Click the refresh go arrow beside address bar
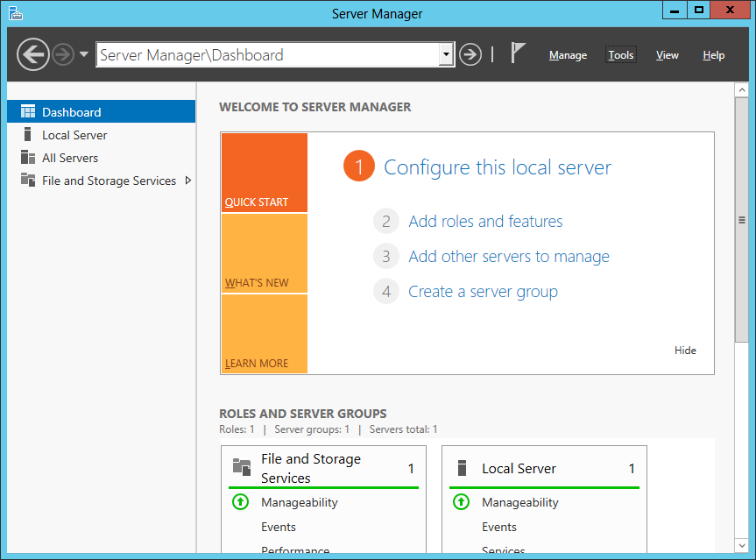This screenshot has width=756, height=560. coord(470,54)
